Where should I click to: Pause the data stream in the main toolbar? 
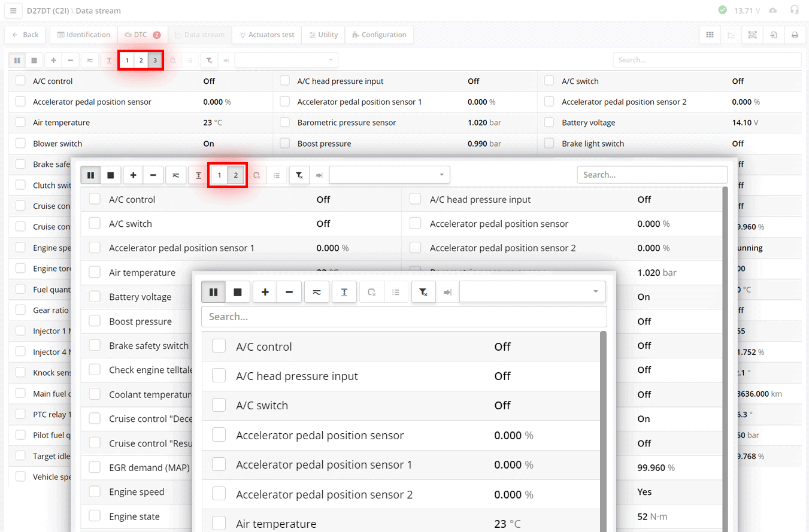tap(17, 60)
